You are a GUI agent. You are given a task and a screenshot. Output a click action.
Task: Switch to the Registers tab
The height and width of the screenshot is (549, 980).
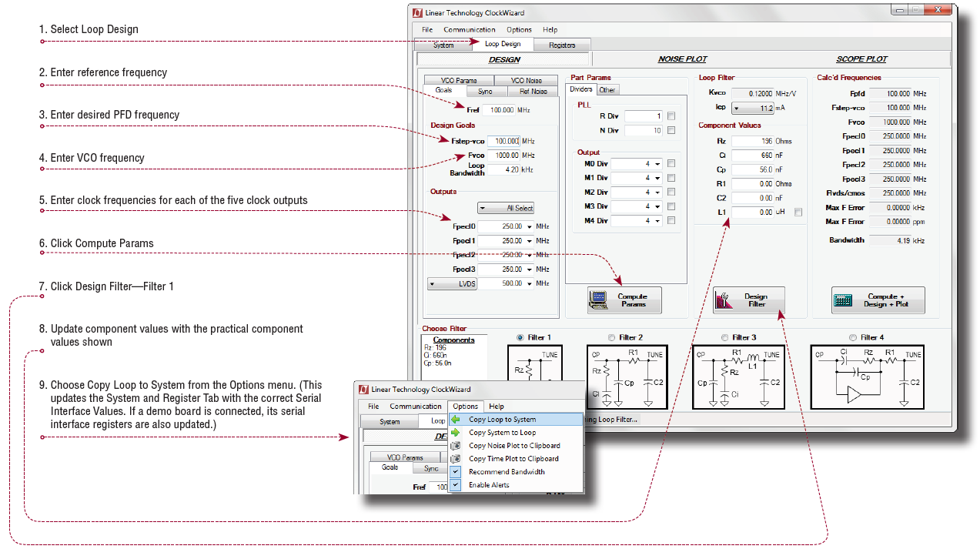point(562,45)
